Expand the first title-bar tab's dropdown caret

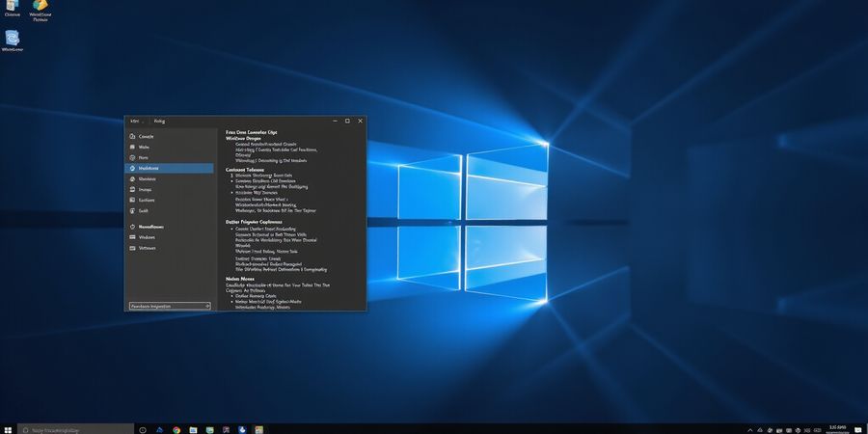[x=144, y=121]
